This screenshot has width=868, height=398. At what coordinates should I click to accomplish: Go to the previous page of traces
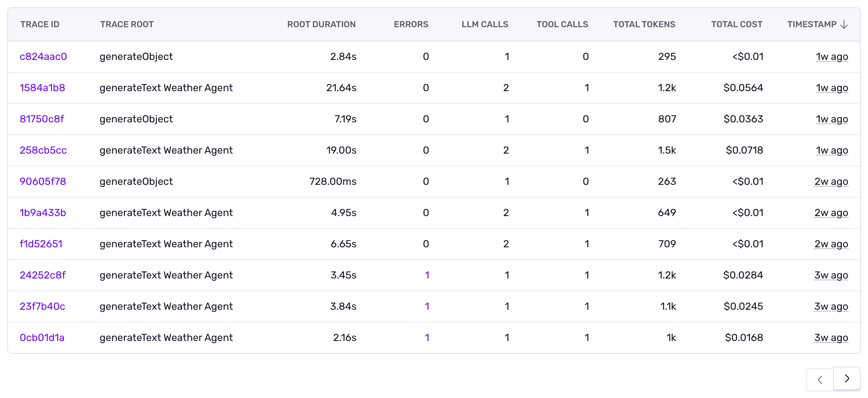820,379
